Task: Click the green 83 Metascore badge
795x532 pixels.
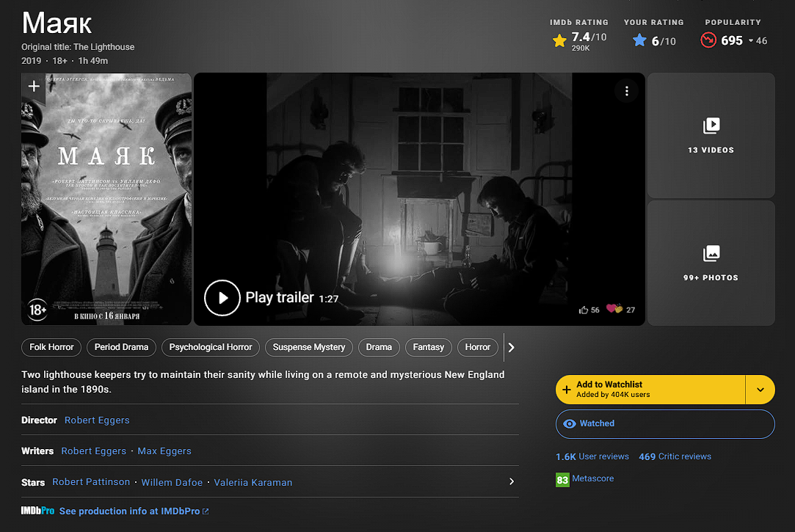Action: click(x=562, y=479)
